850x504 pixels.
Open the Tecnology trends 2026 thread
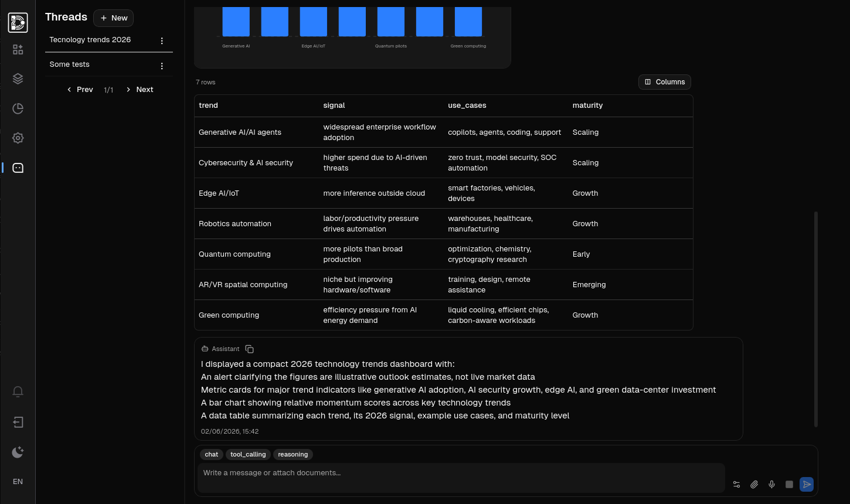pyautogui.click(x=90, y=40)
